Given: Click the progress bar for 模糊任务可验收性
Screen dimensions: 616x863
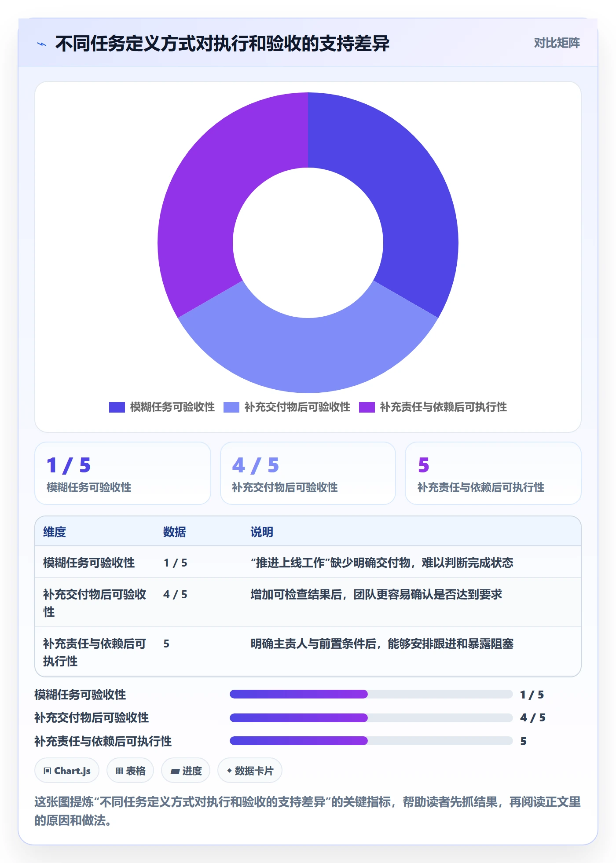Looking at the screenshot, I should [371, 694].
